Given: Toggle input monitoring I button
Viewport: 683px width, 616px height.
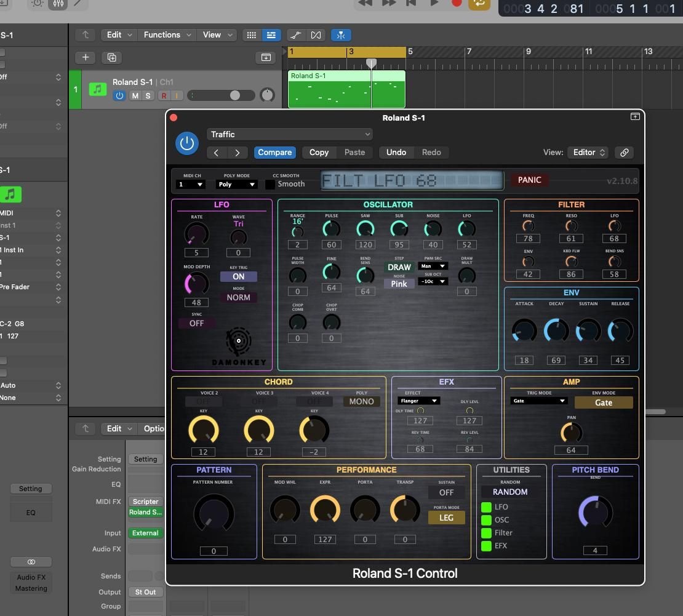Looking at the screenshot, I should (177, 95).
